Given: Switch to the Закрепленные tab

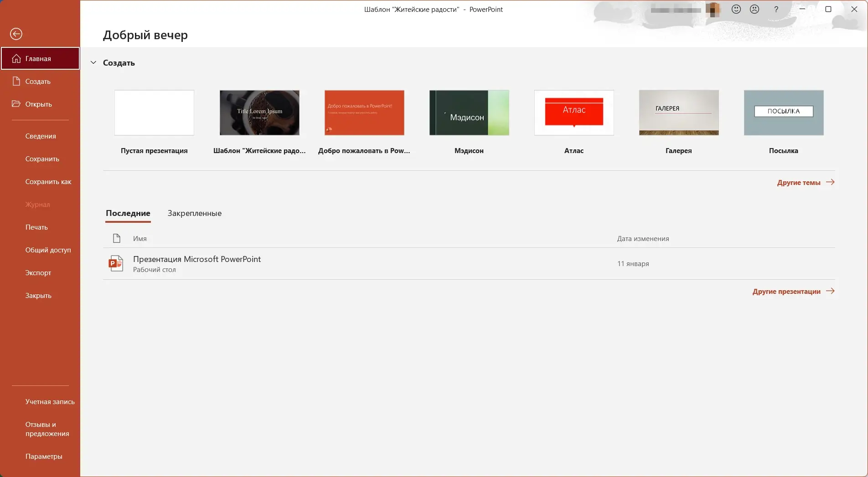Looking at the screenshot, I should click(x=194, y=213).
